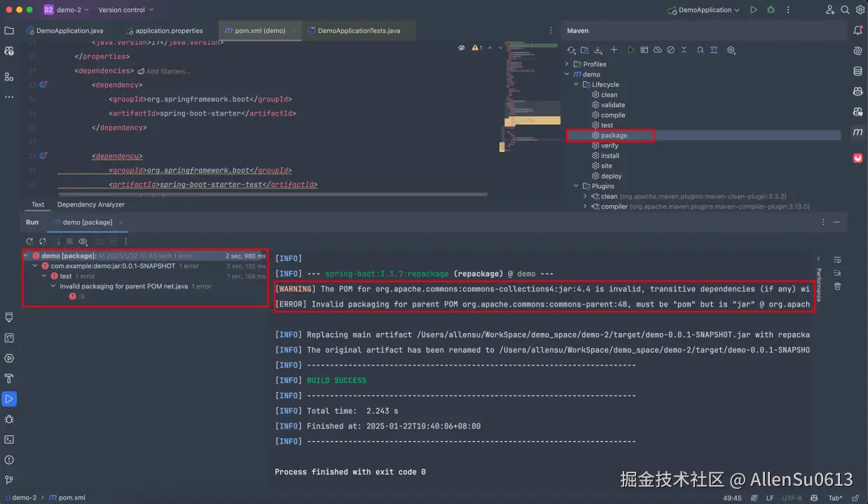868x504 pixels.
Task: Open the Version control dropdown
Action: (126, 10)
